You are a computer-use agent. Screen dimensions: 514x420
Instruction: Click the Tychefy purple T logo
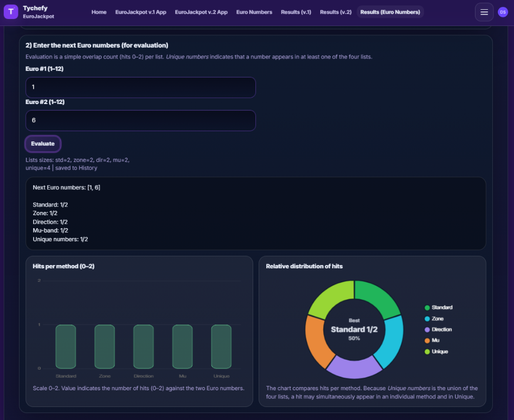tap(11, 12)
